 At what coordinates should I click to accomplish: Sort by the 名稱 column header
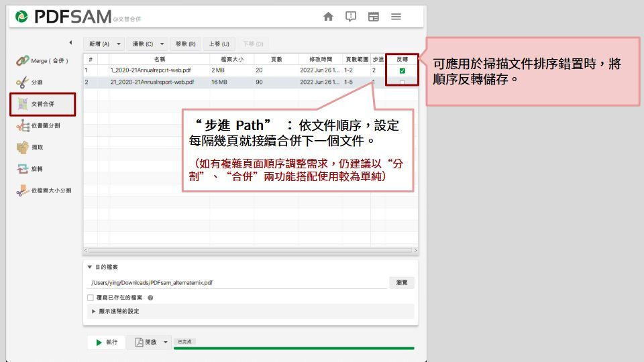[160, 59]
